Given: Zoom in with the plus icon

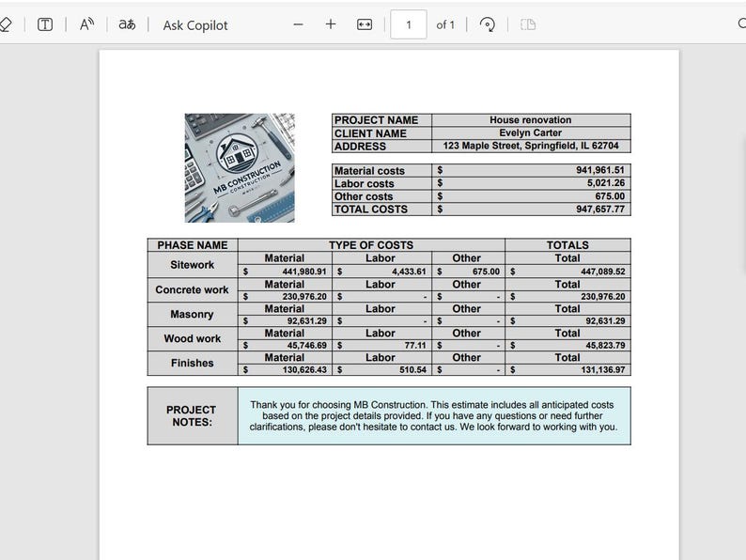Looking at the screenshot, I should [x=331, y=24].
